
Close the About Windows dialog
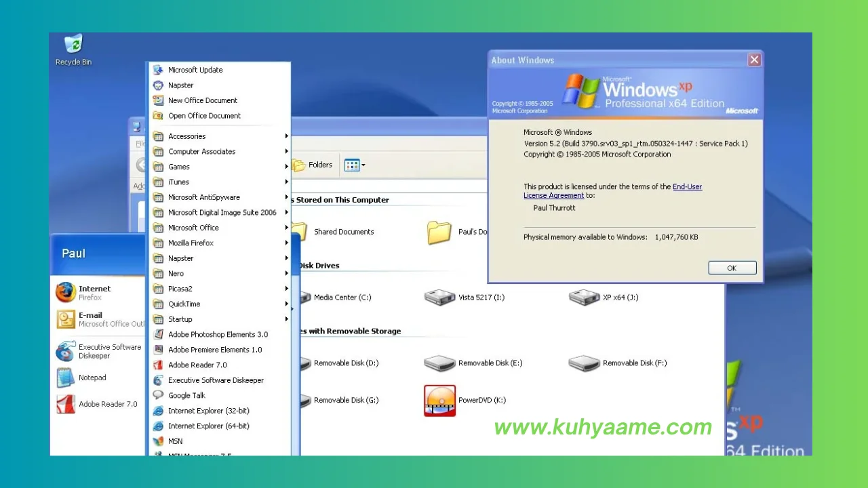pyautogui.click(x=754, y=60)
